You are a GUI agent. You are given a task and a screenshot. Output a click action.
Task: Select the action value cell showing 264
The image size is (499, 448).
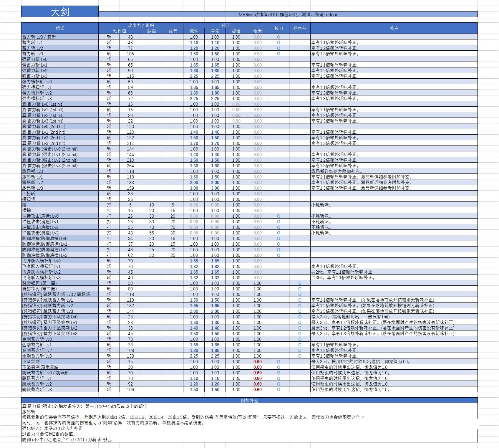[130, 166]
